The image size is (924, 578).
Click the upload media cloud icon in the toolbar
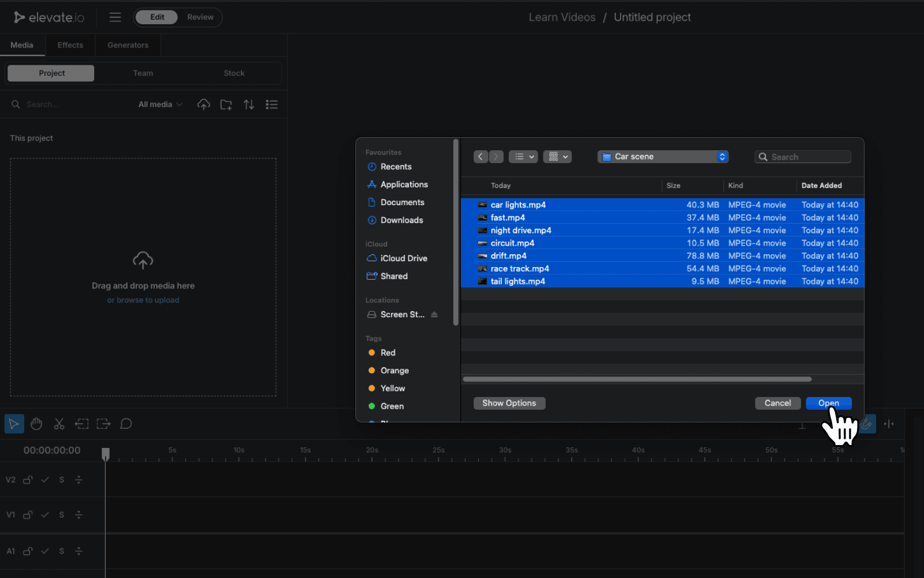(203, 105)
